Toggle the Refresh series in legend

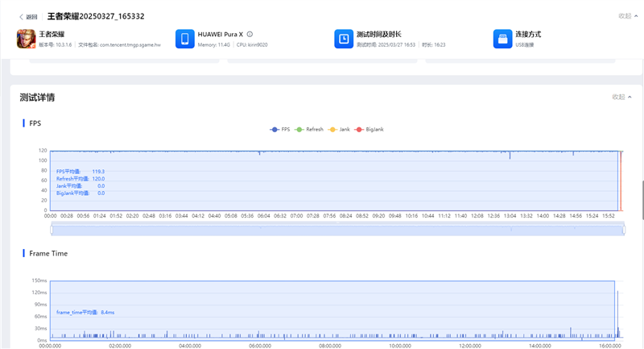310,129
